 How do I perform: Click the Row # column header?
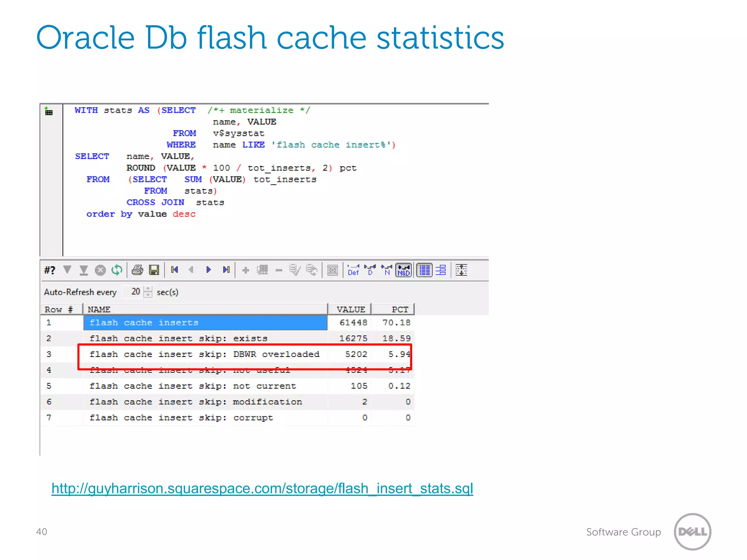pyautogui.click(x=62, y=310)
